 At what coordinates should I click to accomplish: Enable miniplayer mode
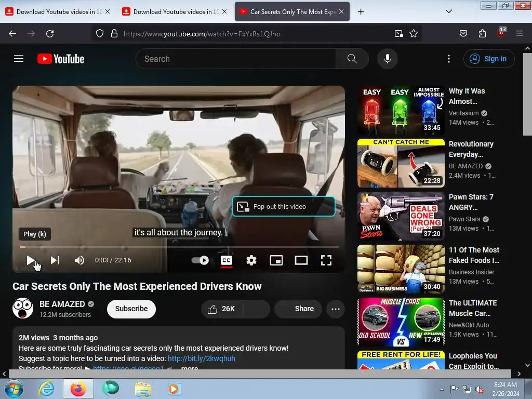(x=276, y=260)
